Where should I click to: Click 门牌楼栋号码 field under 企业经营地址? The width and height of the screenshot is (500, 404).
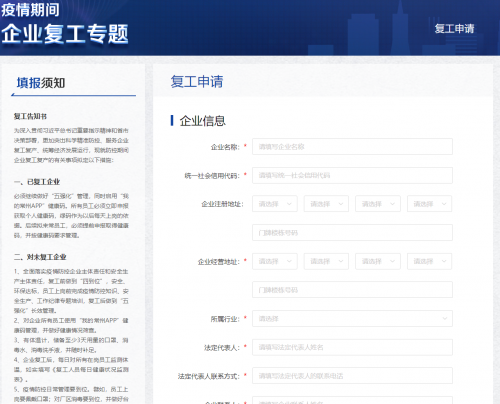(352, 290)
